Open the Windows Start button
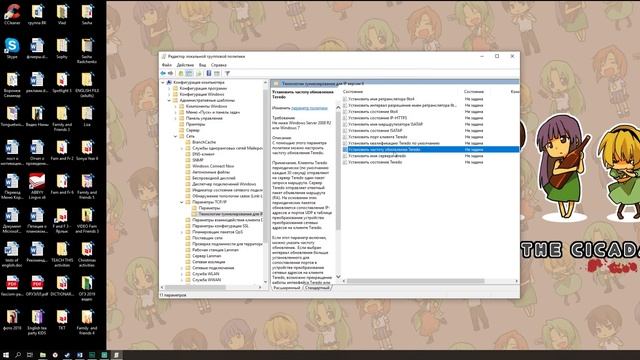The height and width of the screenshot is (360, 640). [6, 355]
